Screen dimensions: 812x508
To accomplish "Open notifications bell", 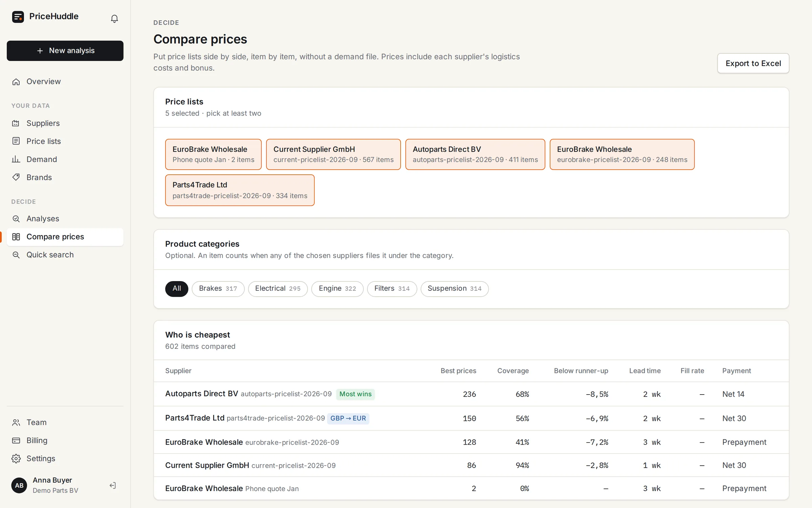I will (x=114, y=19).
